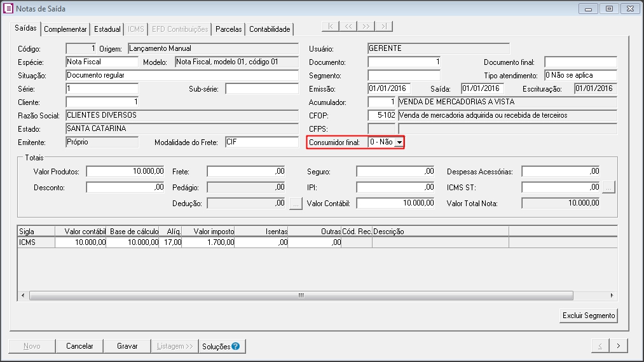Click the last record navigation button
644x362 pixels.
(x=384, y=26)
